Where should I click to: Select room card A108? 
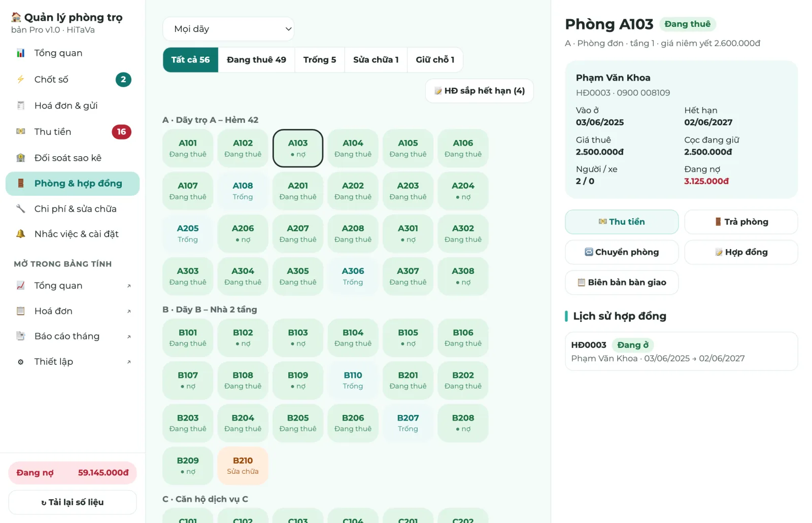pyautogui.click(x=243, y=191)
